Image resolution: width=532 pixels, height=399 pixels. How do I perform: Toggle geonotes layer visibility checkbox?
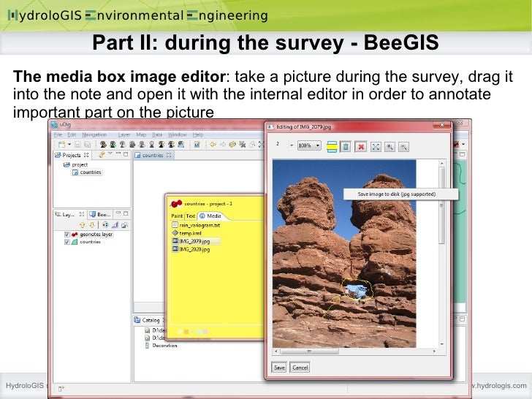(x=66, y=235)
